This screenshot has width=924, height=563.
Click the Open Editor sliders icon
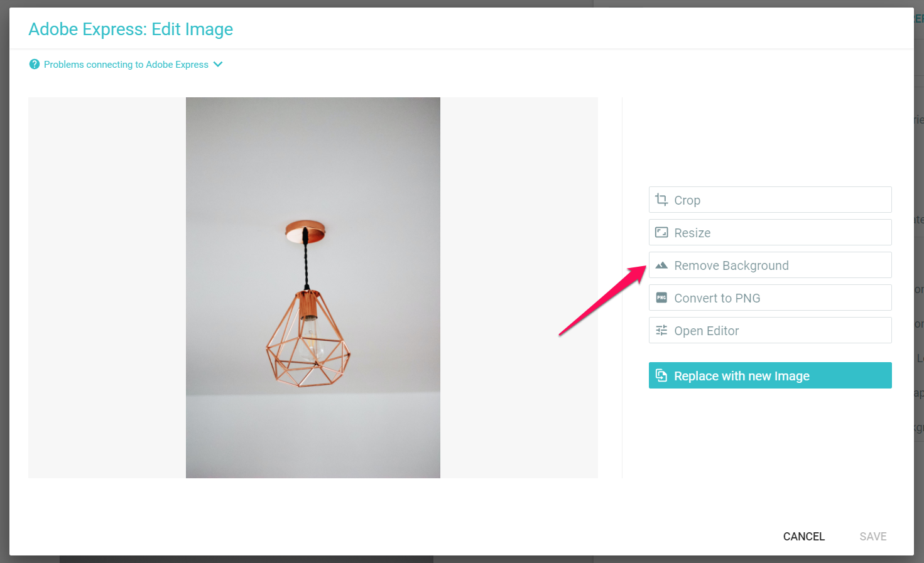661,330
